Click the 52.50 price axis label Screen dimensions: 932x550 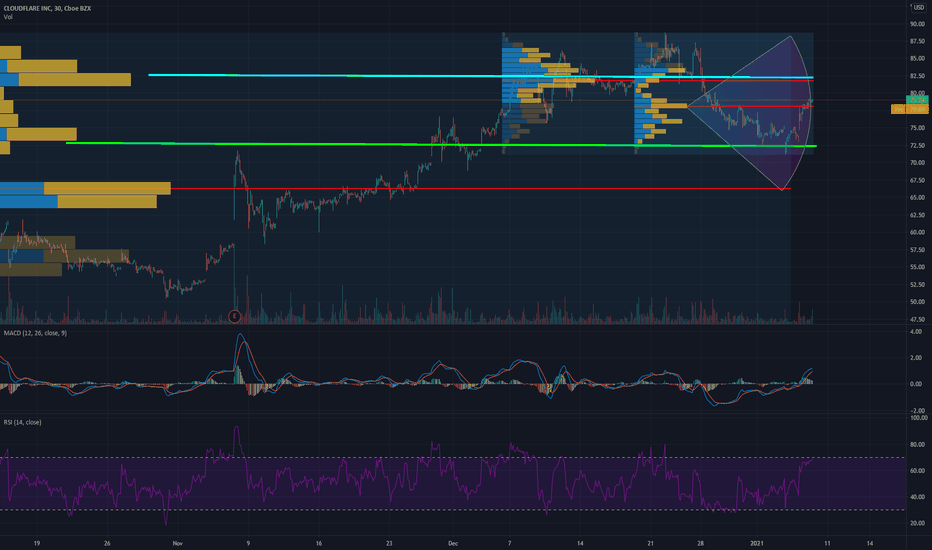[917, 285]
